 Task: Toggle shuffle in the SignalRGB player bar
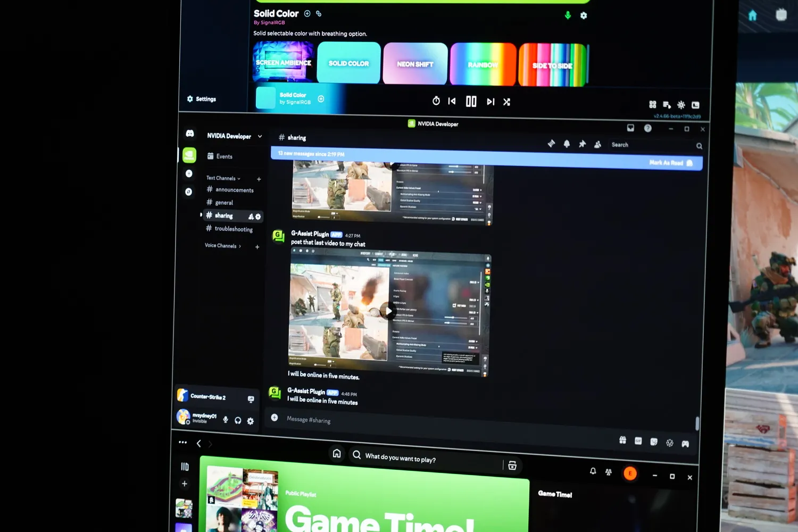click(x=506, y=102)
